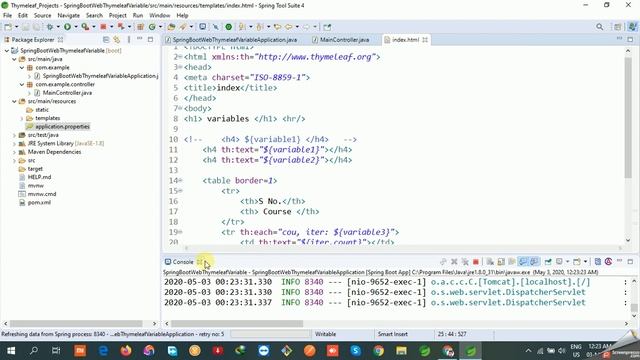Select pom.xml in Package Explorer
This screenshot has height=360, width=640.
[39, 202]
